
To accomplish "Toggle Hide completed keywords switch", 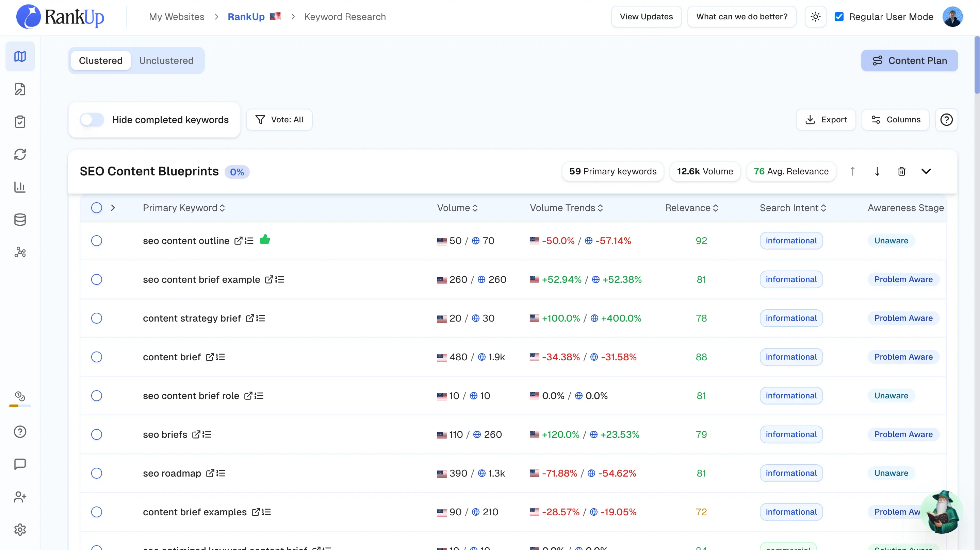I will click(x=92, y=120).
